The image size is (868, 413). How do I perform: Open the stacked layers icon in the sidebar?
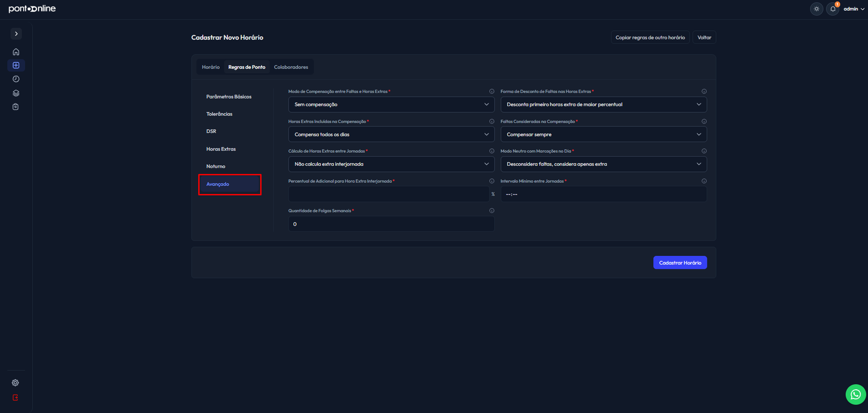pos(16,93)
